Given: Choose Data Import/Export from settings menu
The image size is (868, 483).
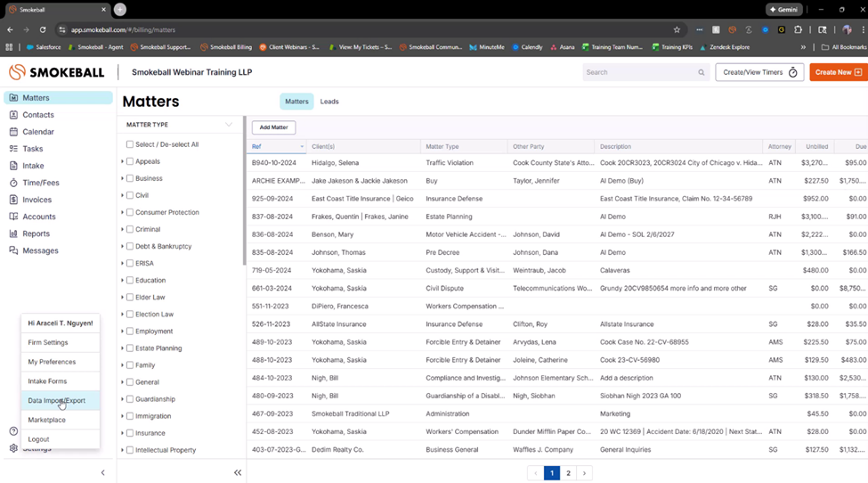Looking at the screenshot, I should (x=56, y=401).
